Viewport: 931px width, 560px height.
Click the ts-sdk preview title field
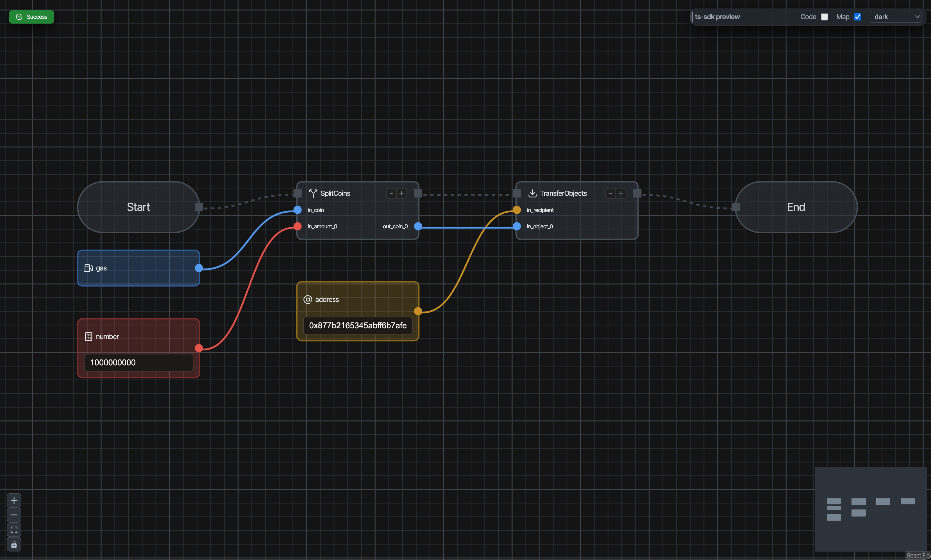click(x=717, y=17)
